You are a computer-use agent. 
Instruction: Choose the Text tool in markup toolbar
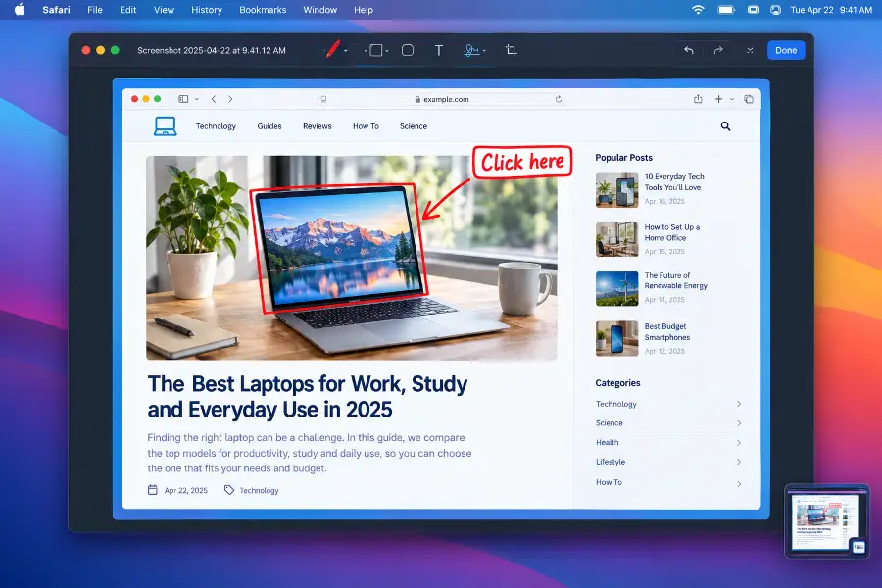click(x=439, y=51)
